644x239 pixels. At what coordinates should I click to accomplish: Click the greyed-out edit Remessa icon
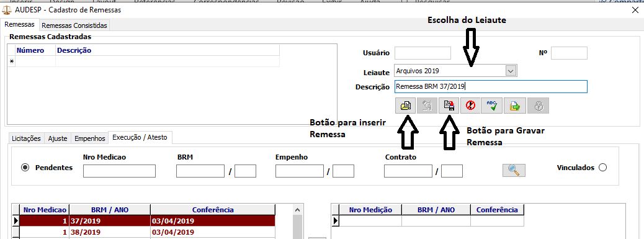point(427,106)
